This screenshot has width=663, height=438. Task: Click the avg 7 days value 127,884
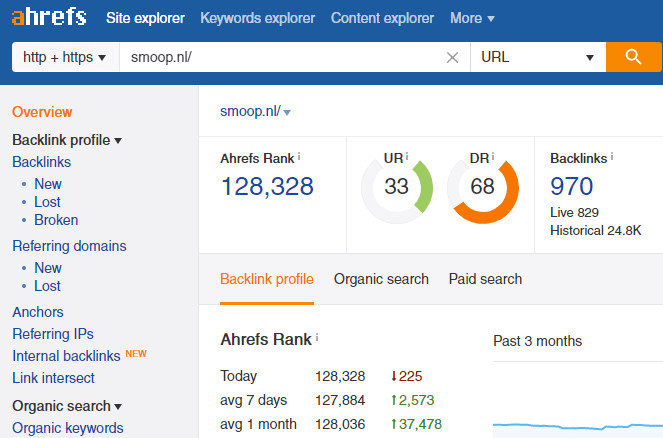tap(340, 400)
